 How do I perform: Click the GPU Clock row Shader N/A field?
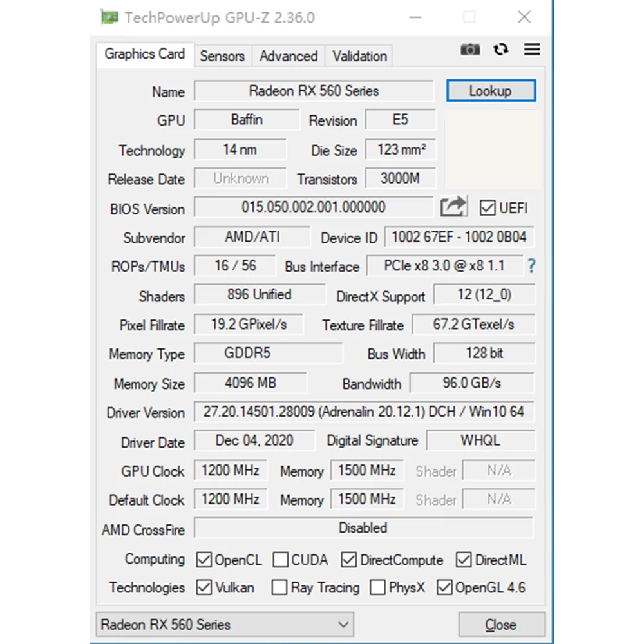(499, 470)
